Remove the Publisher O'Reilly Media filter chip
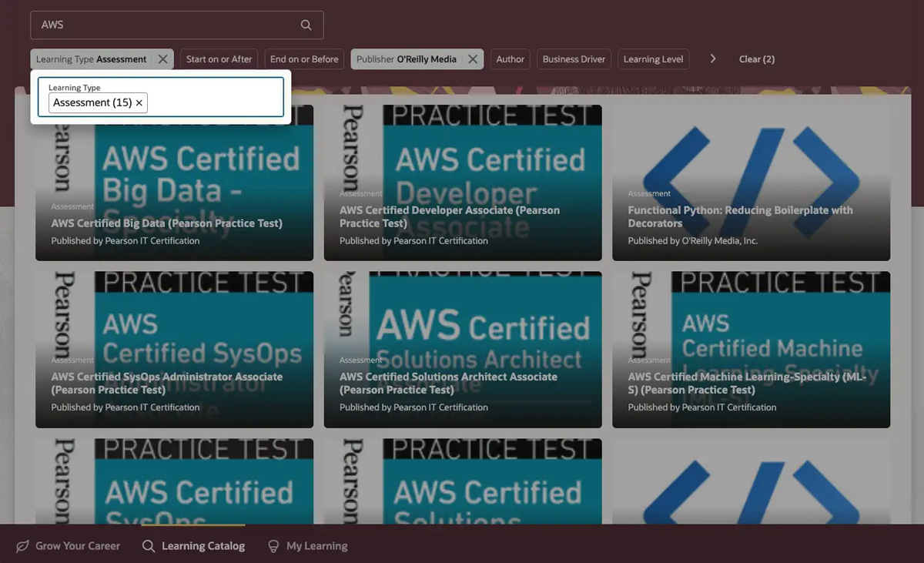Image resolution: width=924 pixels, height=563 pixels. pyautogui.click(x=473, y=59)
